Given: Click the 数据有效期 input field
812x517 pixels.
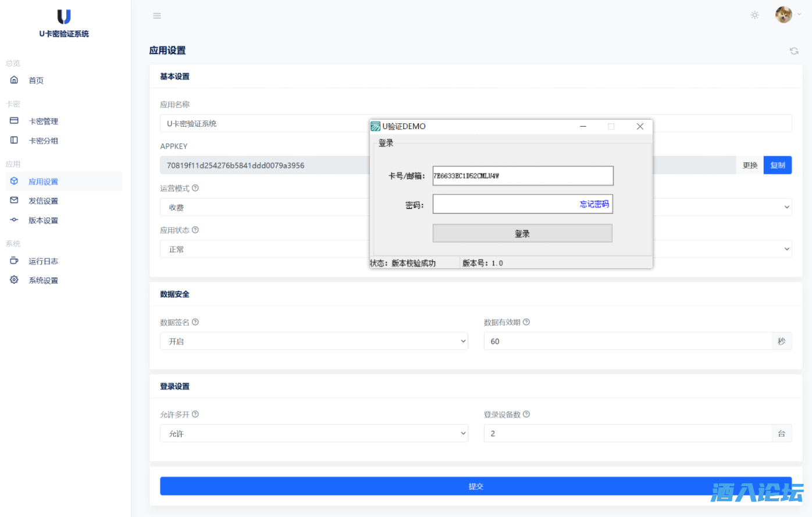Looking at the screenshot, I should (627, 341).
